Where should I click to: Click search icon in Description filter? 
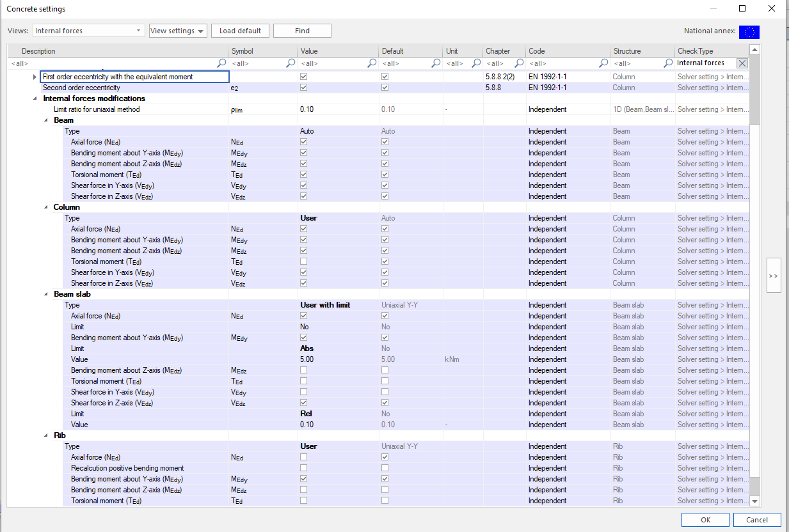click(221, 63)
